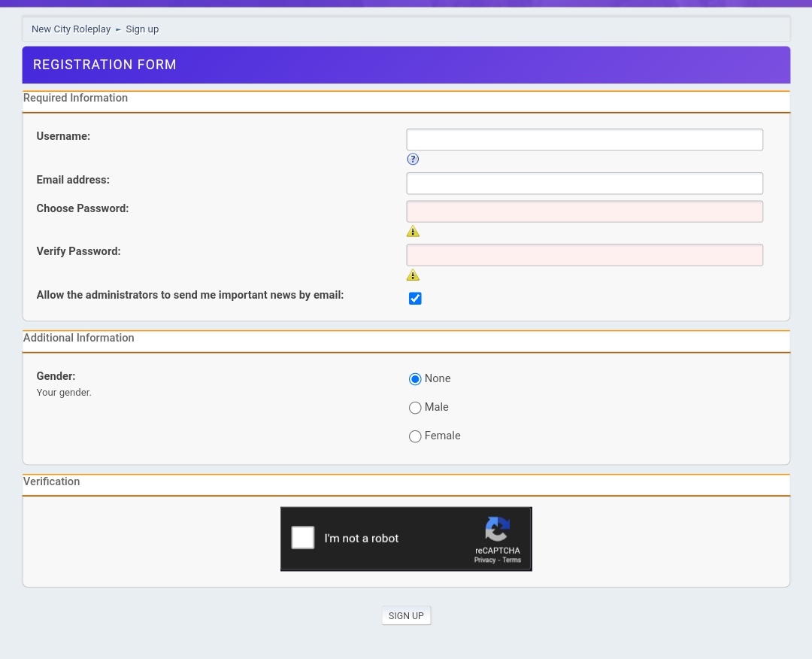812x659 pixels.
Task: Click the Gender: label
Action: point(56,376)
